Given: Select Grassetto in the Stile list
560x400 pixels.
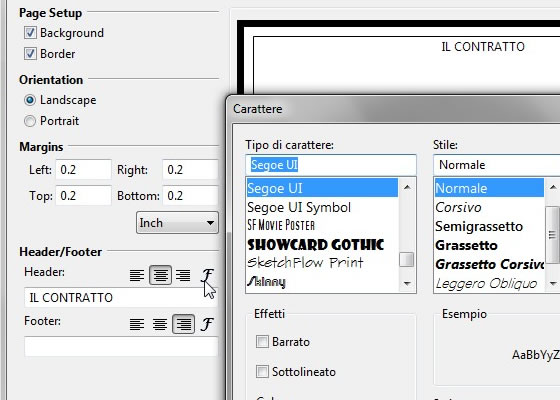Looking at the screenshot, I should [x=466, y=245].
